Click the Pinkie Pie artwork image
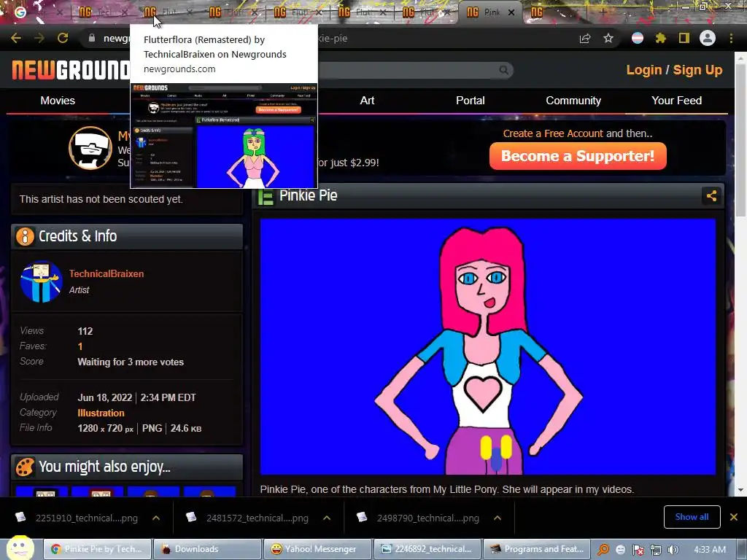Screen dimensions: 747x560 (487, 346)
